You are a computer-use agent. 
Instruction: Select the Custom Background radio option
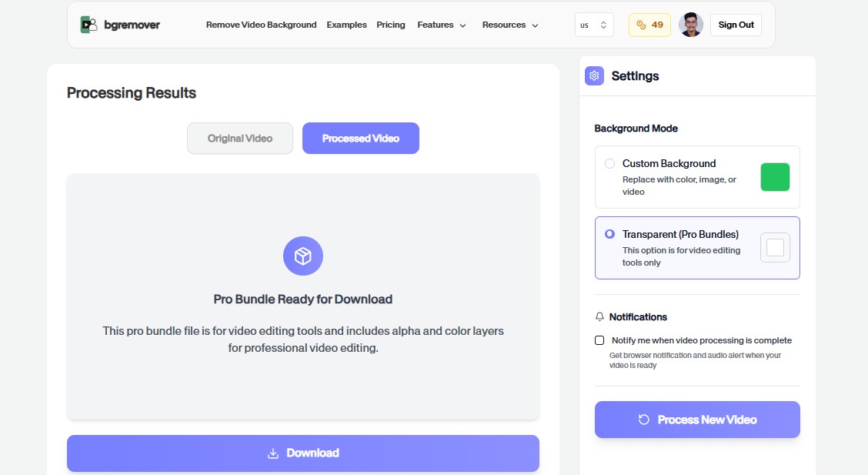click(609, 163)
